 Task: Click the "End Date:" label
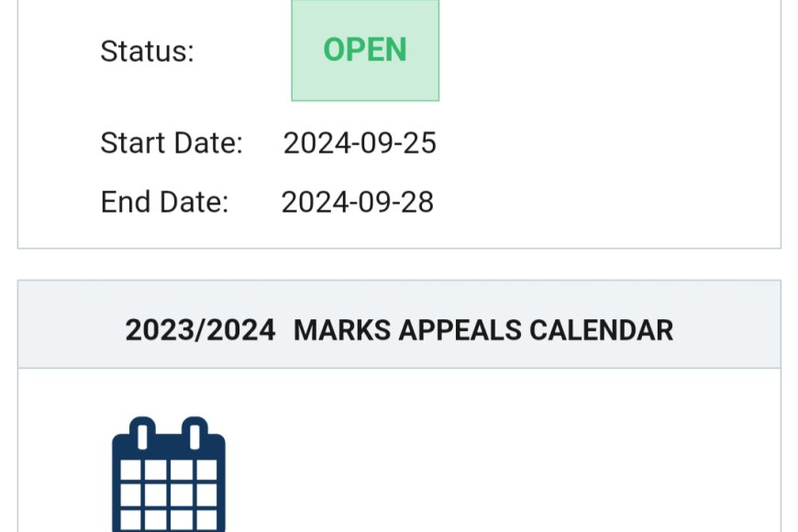164,202
